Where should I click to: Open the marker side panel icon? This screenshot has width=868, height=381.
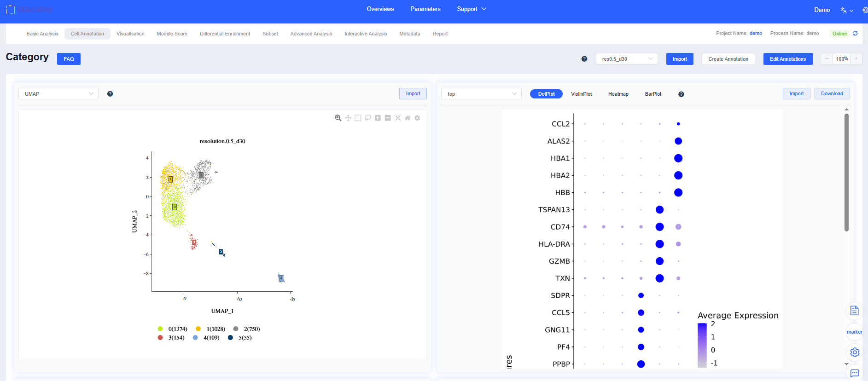(x=854, y=332)
